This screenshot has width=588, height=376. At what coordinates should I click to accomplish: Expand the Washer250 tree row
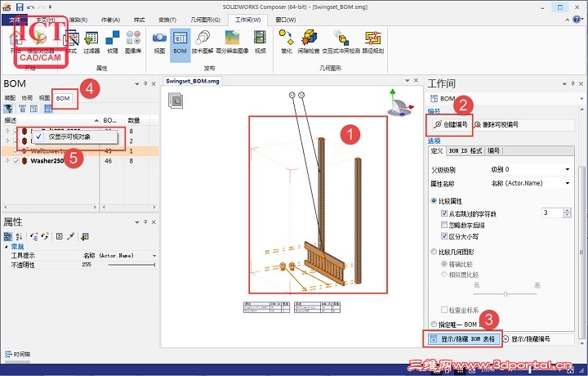point(7,161)
